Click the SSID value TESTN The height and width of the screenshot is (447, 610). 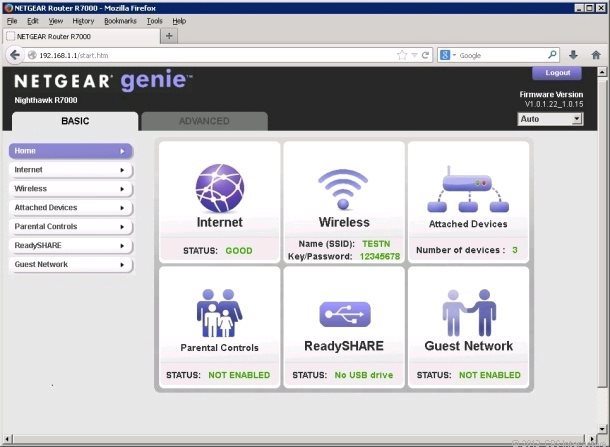click(x=376, y=244)
